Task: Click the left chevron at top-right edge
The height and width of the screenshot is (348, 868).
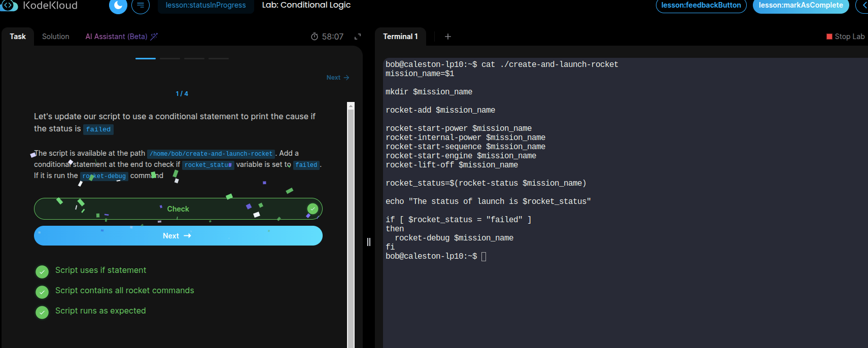Action: (864, 6)
